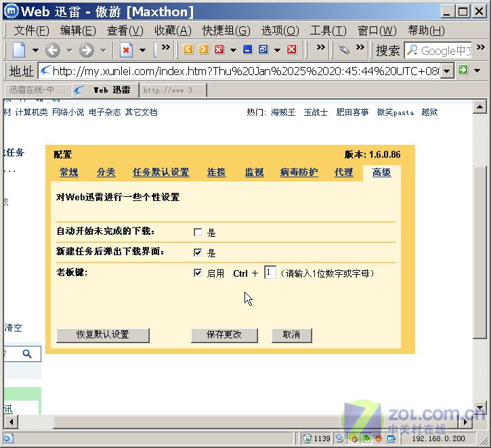
Task: Uncheck popup download window after new task
Action: tap(198, 252)
